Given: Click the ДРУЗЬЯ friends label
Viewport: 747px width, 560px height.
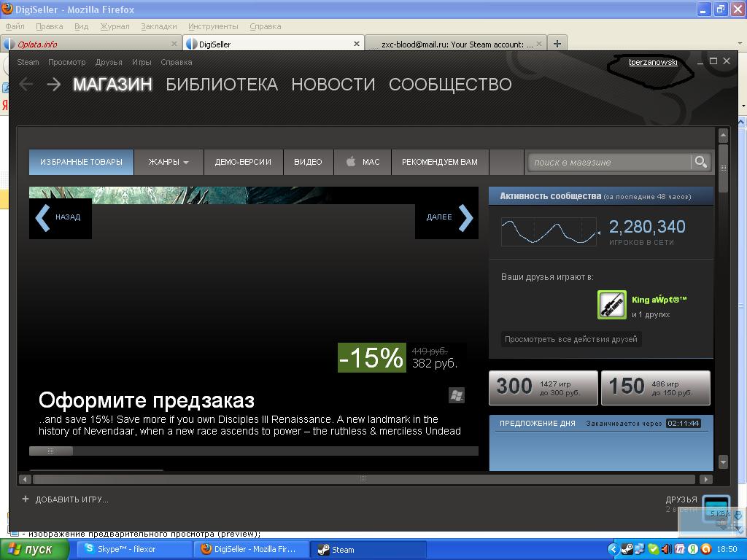Looking at the screenshot, I should tap(681, 499).
